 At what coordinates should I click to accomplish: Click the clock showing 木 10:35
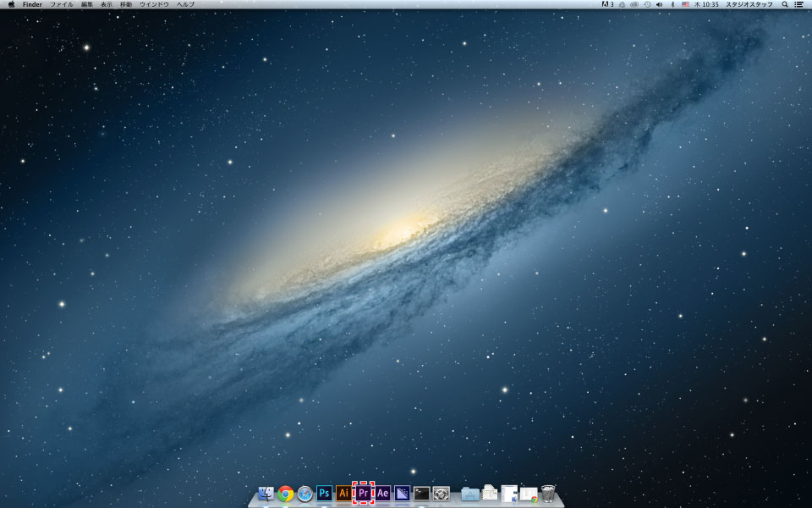706,4
